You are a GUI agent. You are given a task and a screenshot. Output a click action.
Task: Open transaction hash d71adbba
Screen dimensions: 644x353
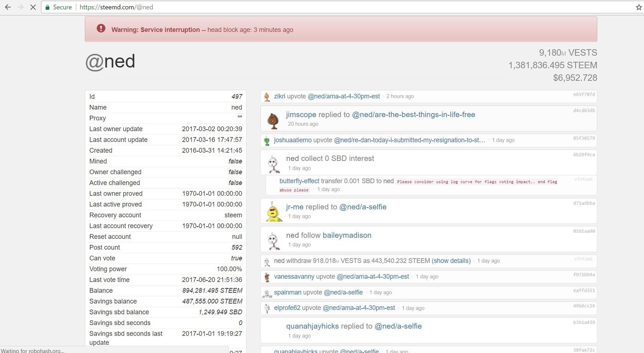point(584,203)
